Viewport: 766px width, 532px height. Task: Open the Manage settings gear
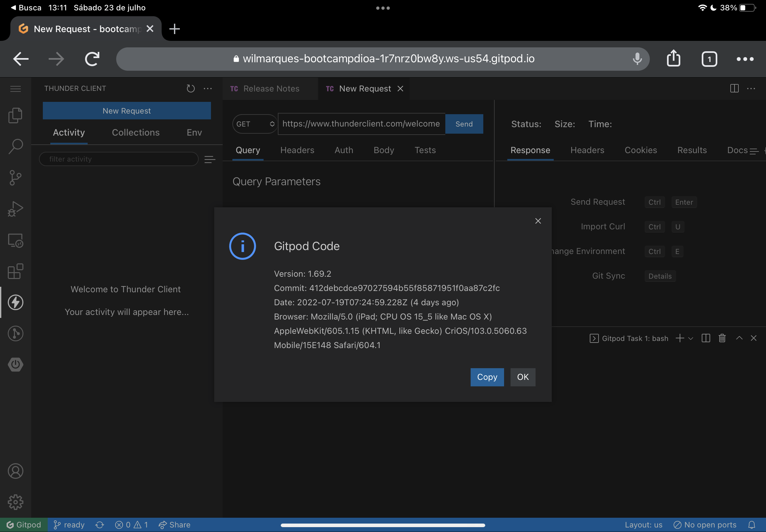point(15,502)
